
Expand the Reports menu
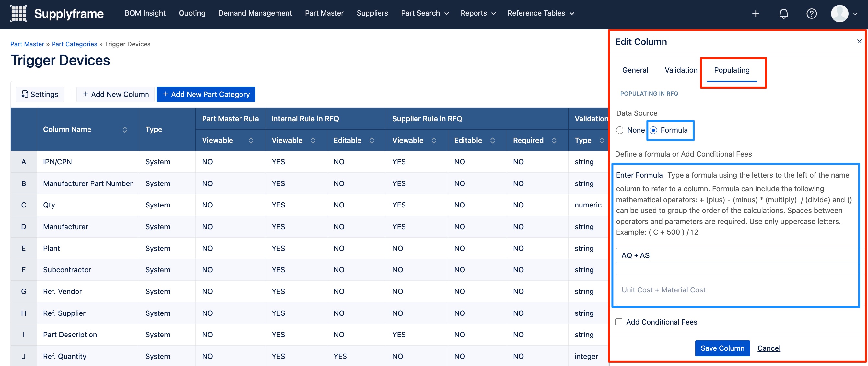[x=478, y=13]
